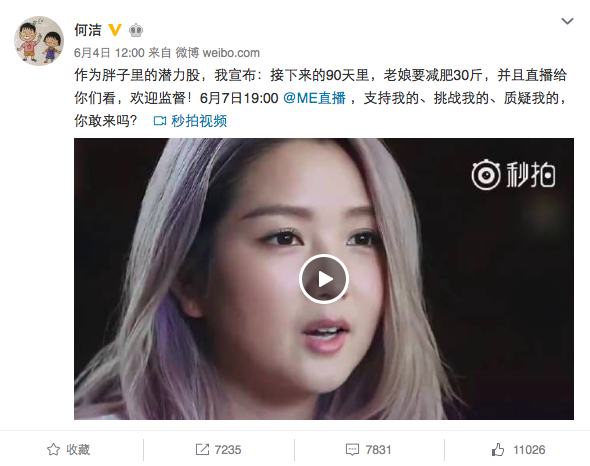Open the post options chevron menu
The image size is (590, 466).
pyautogui.click(x=567, y=21)
